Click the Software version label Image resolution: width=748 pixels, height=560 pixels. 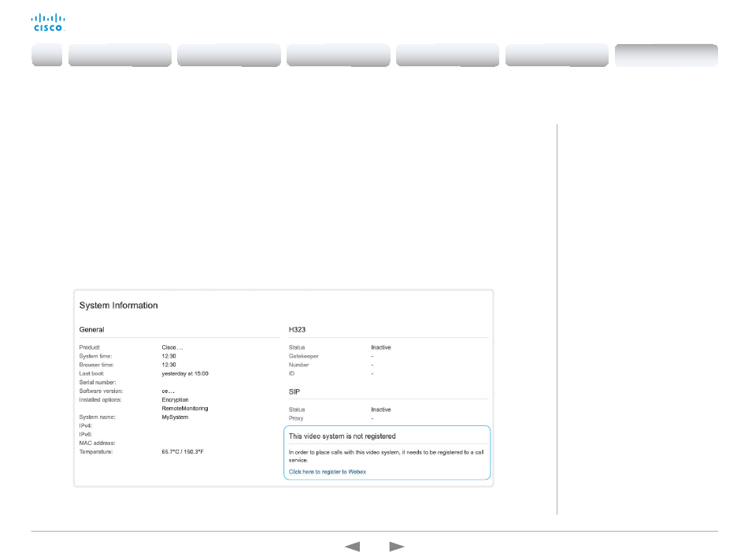tap(102, 391)
